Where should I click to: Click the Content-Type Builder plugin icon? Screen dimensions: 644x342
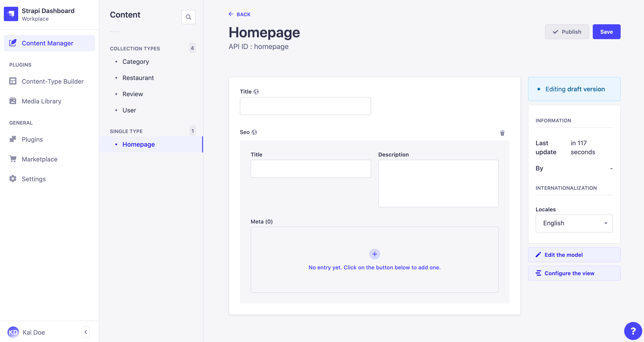(x=12, y=81)
